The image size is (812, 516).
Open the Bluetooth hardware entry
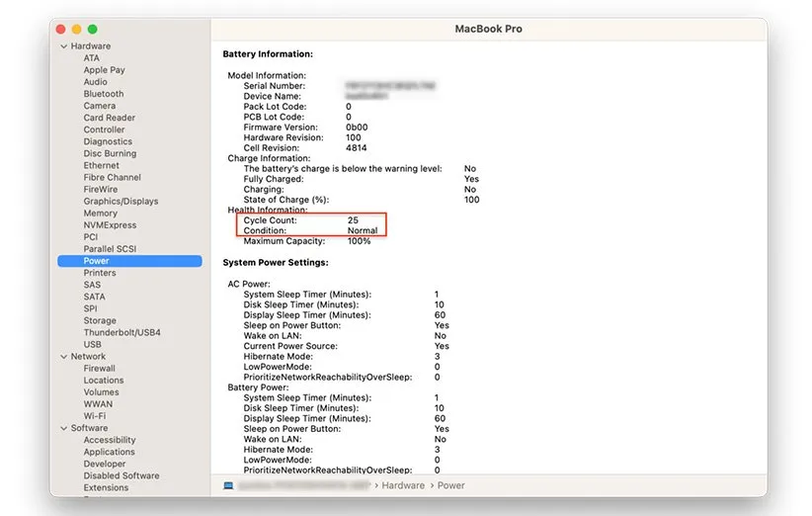coord(104,94)
